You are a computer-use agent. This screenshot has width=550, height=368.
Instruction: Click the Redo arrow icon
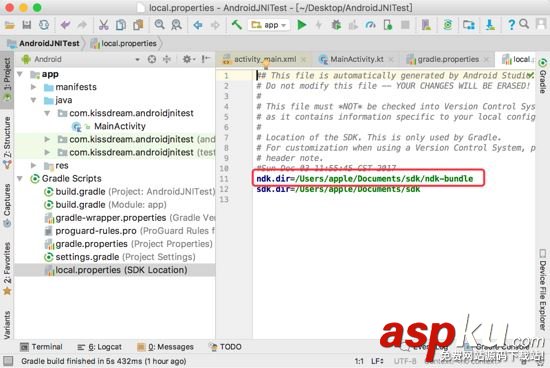point(82,25)
